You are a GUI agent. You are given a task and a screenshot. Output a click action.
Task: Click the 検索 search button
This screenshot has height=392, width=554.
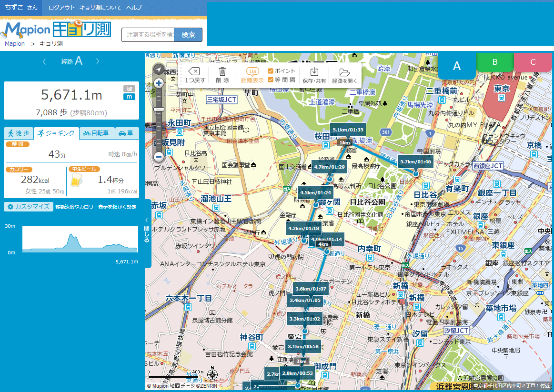[188, 35]
